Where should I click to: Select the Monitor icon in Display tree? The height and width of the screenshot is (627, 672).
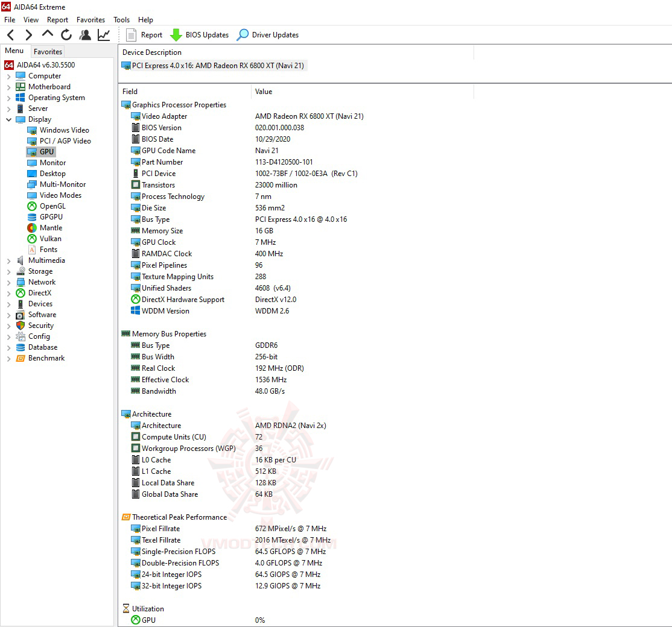[32, 163]
